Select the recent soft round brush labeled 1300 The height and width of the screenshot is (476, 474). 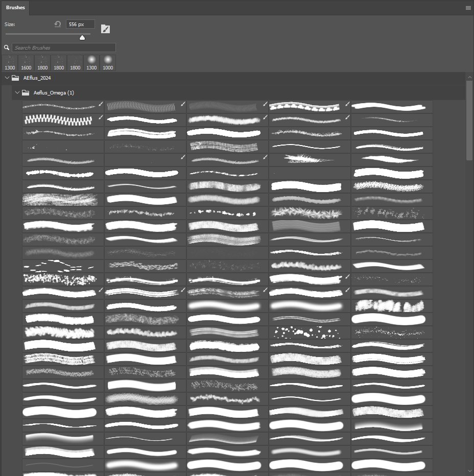click(x=91, y=63)
